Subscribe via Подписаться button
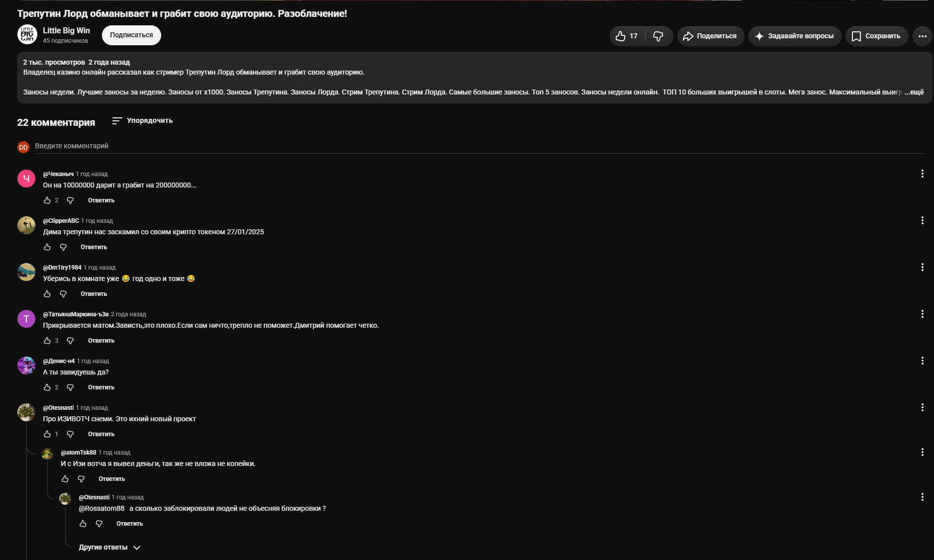Viewport: 934px width, 560px height. click(x=131, y=35)
